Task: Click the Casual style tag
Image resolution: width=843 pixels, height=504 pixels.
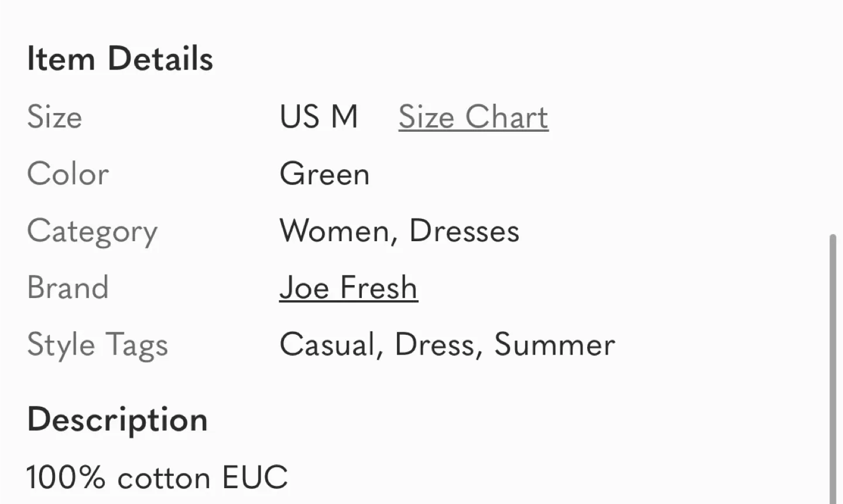Action: click(327, 345)
